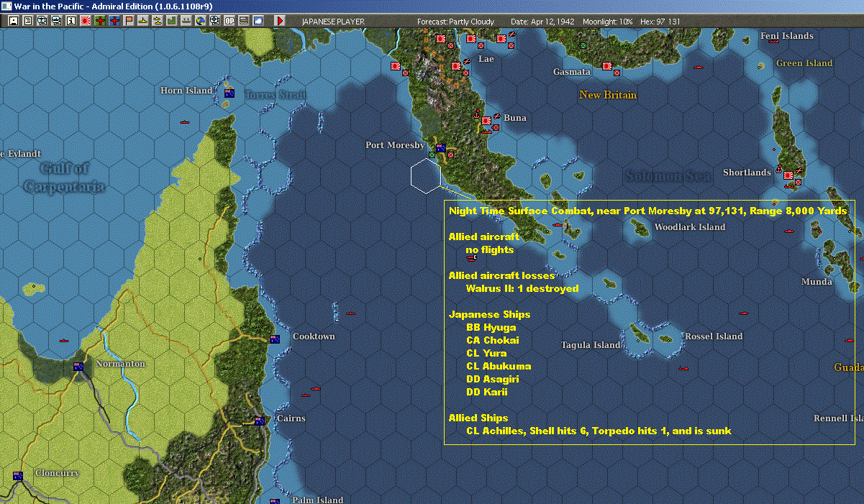Select red ship icon east of Cooktown
This screenshot has width=864, height=504.
[x=351, y=313]
